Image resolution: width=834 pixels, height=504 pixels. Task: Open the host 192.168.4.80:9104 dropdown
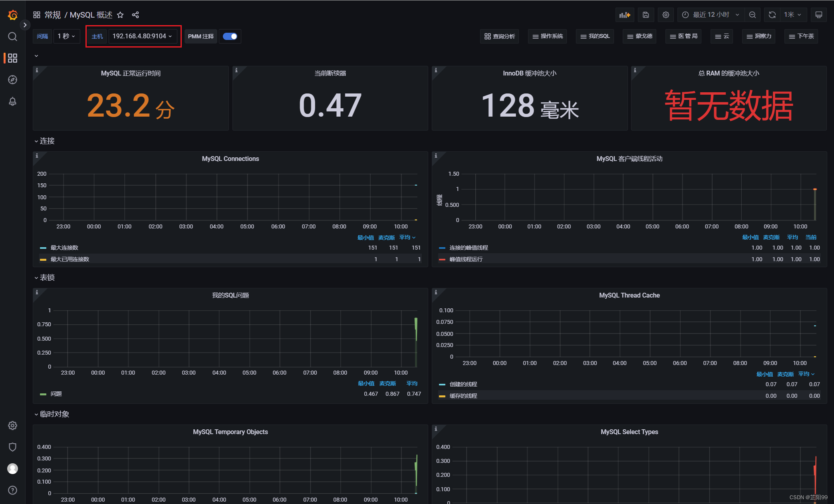(142, 36)
